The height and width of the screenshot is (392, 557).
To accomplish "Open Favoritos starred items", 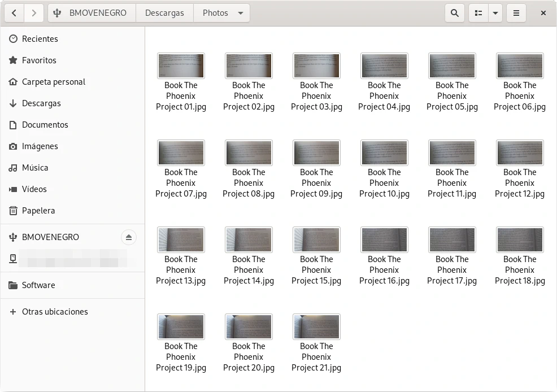I will [39, 60].
